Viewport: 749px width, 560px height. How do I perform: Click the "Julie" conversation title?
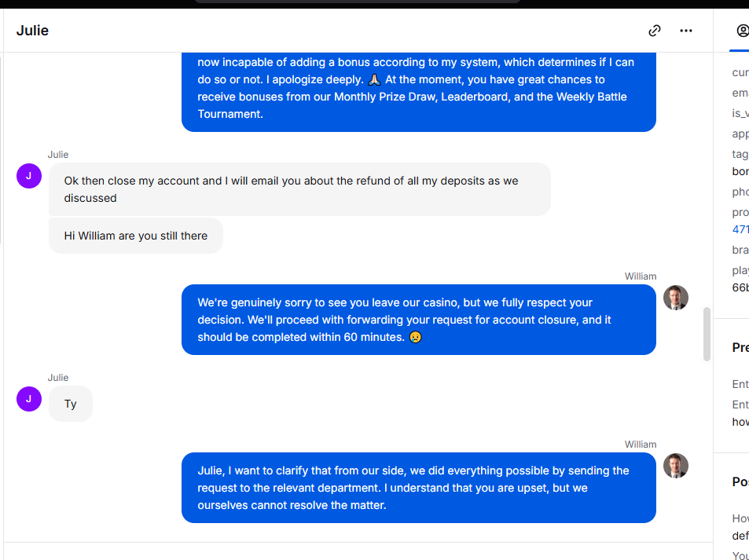tap(32, 31)
